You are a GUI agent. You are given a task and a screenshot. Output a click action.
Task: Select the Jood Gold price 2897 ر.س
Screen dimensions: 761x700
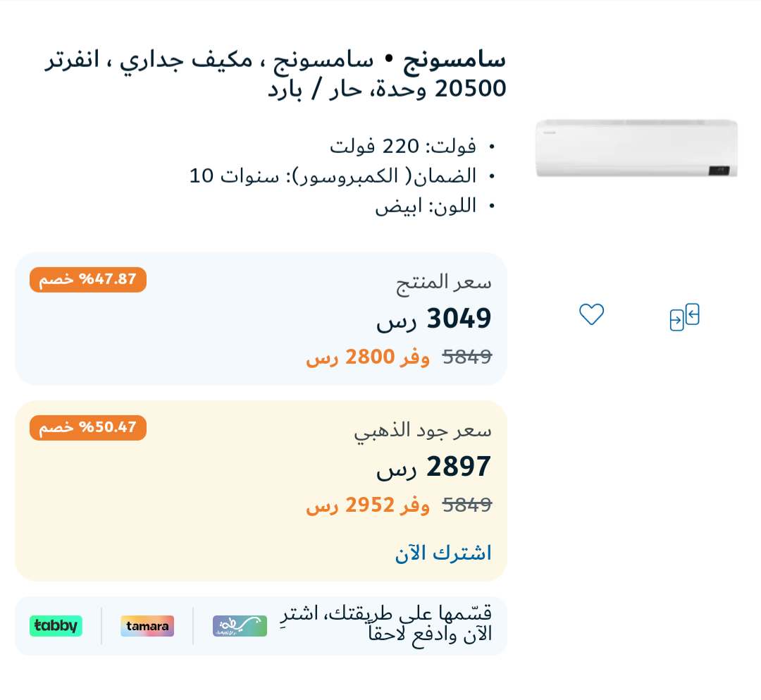pos(434,467)
